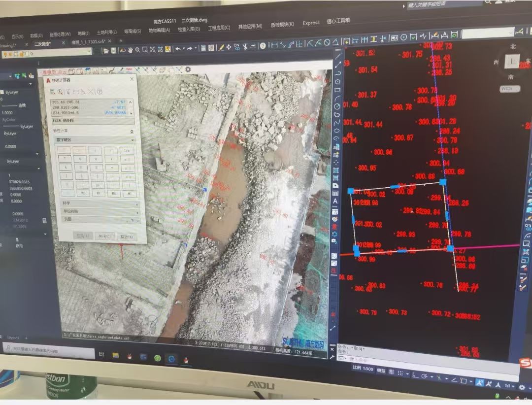The width and height of the screenshot is (532, 405).
Task: Open the 质检模块(K) menu
Action: 282,25
